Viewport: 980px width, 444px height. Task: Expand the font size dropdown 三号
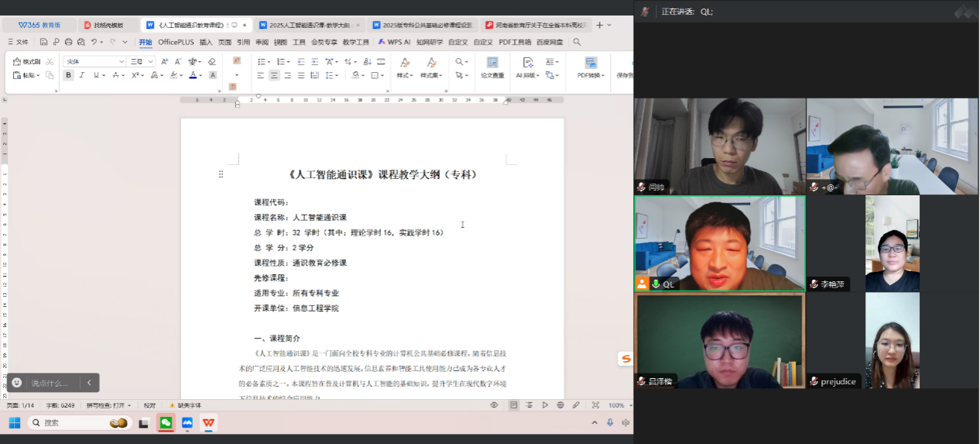pyautogui.click(x=142, y=61)
